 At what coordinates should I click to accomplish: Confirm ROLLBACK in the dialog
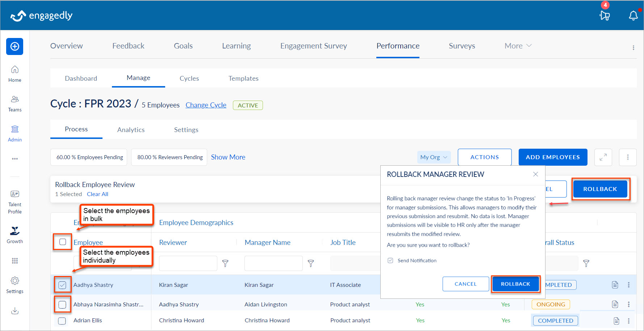[515, 284]
